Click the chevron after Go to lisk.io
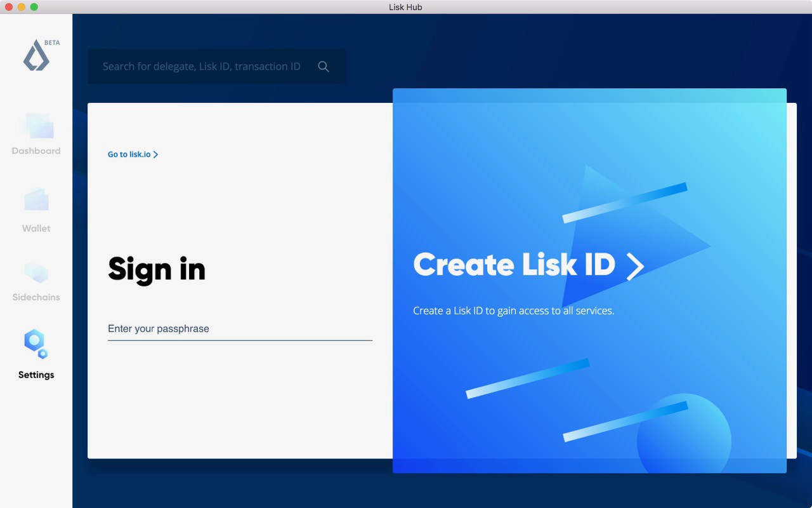This screenshot has width=812, height=508. click(156, 154)
